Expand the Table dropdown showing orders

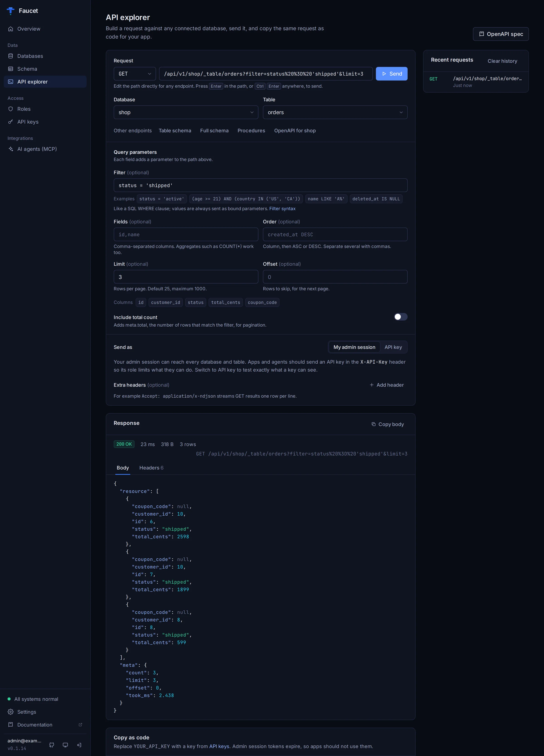[335, 112]
